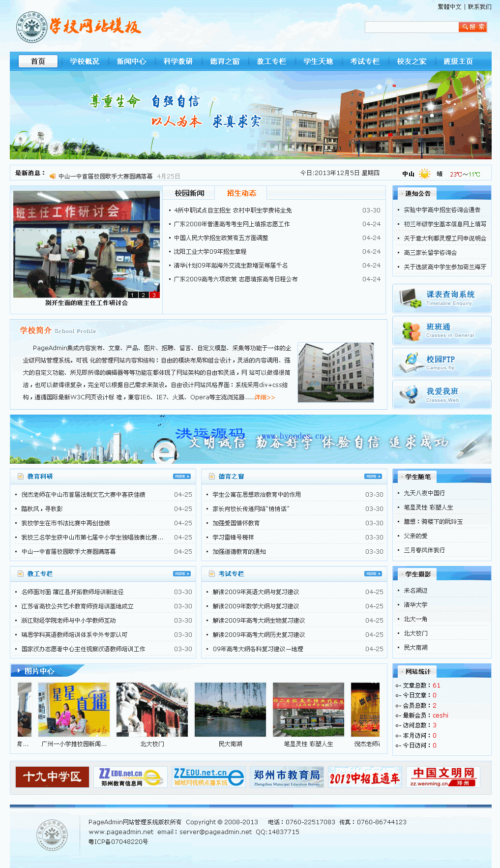Open 学生天地 navigation item
This screenshot has width=500, height=868.
[318, 61]
